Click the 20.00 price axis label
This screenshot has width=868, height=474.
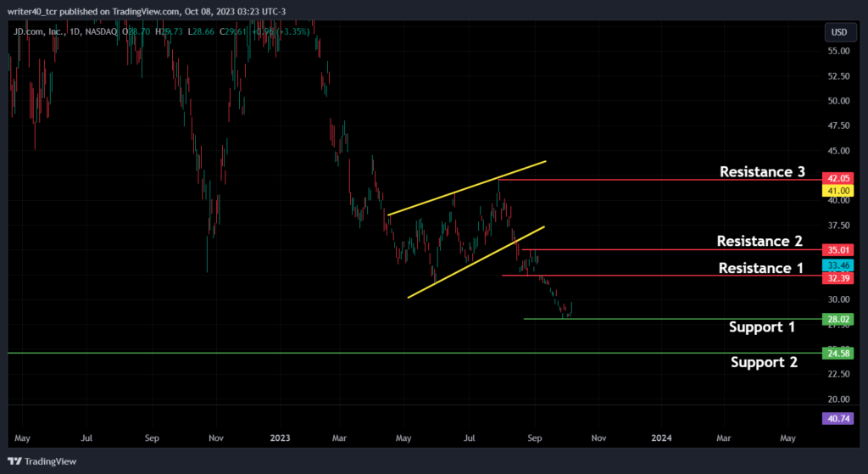pyautogui.click(x=838, y=399)
